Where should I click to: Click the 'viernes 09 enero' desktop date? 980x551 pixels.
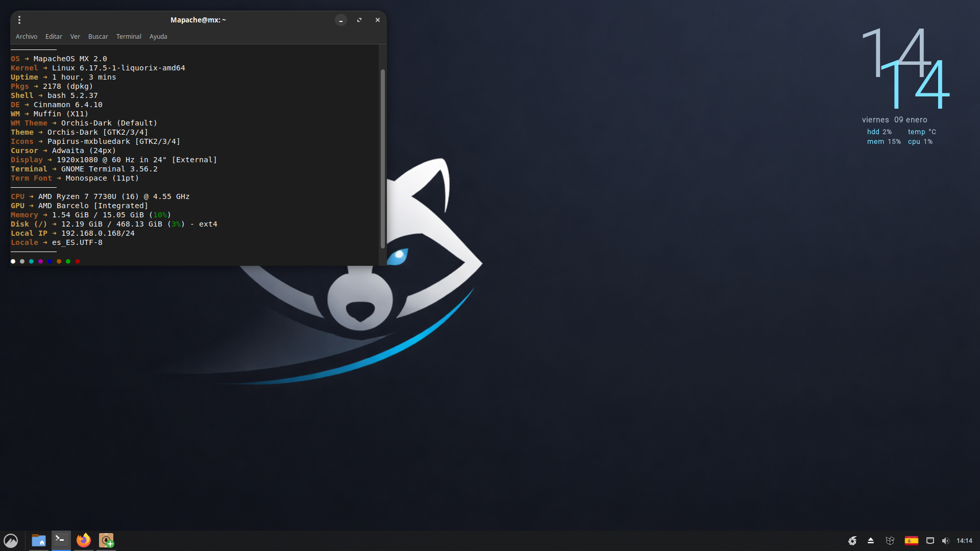pyautogui.click(x=895, y=120)
